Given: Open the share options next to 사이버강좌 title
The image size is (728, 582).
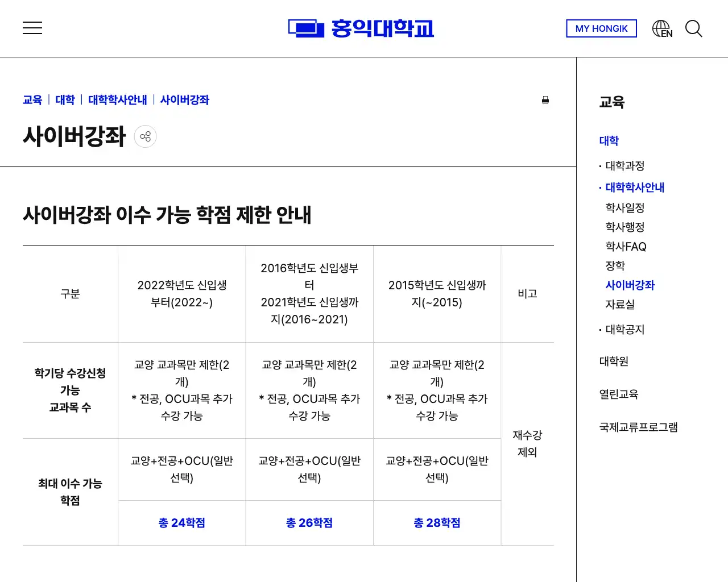Looking at the screenshot, I should pyautogui.click(x=145, y=136).
